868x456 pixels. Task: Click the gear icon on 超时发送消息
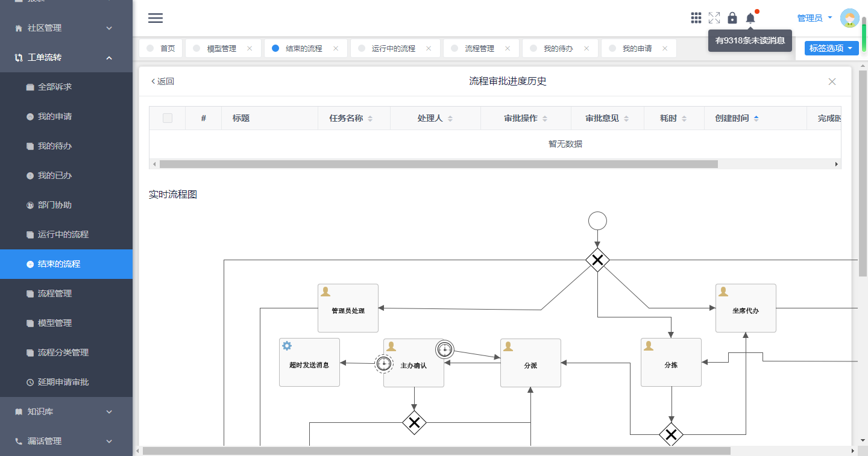click(287, 346)
